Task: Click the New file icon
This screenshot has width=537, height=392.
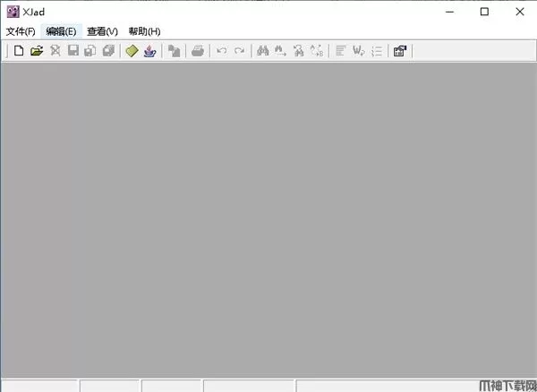Action: point(19,51)
